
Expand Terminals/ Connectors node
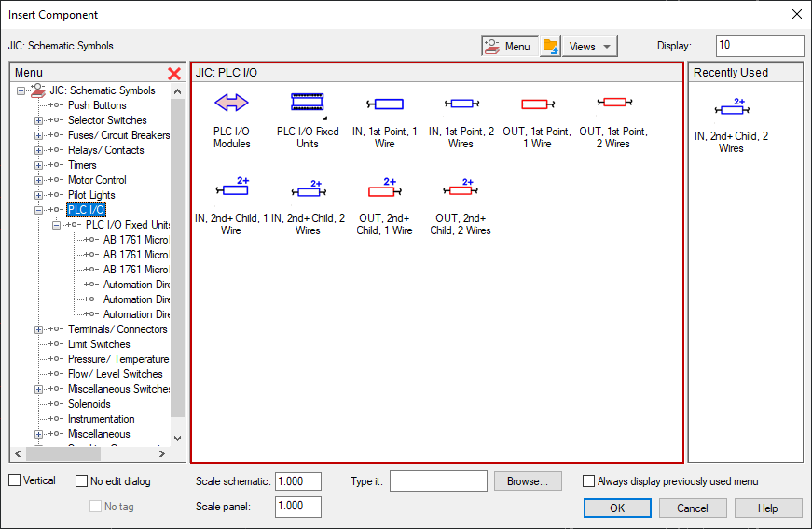38,329
